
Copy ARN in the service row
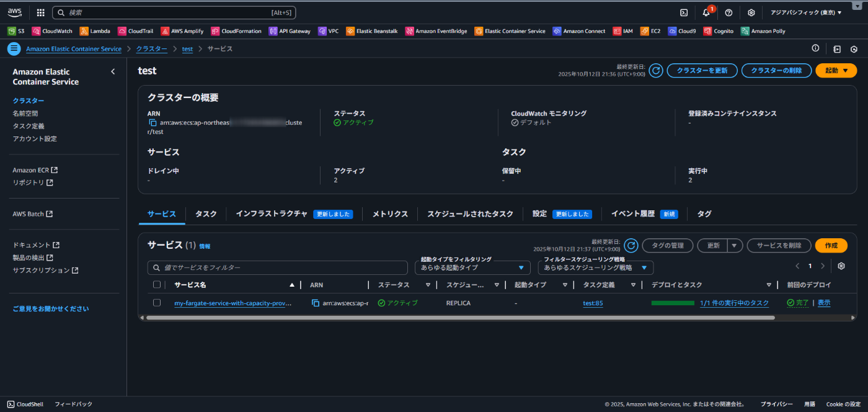(316, 303)
